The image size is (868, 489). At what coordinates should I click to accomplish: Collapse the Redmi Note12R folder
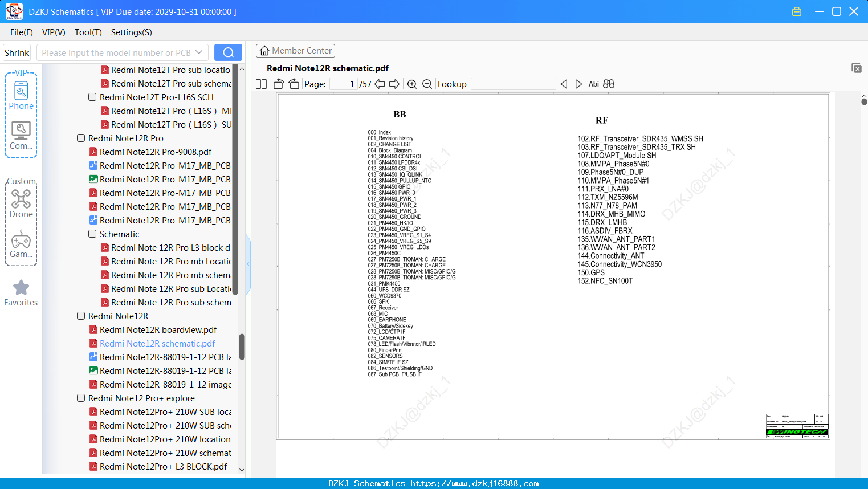81,316
